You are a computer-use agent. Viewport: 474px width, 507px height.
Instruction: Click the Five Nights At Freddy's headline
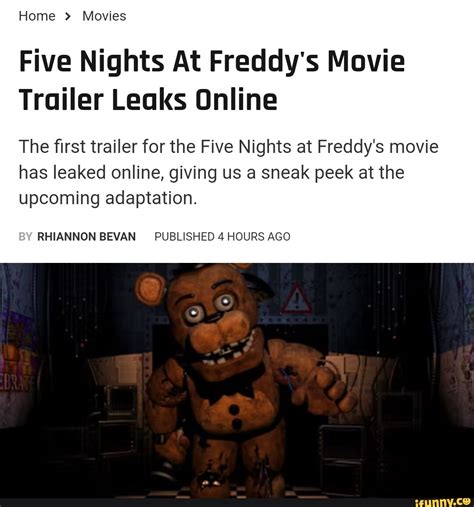click(212, 80)
